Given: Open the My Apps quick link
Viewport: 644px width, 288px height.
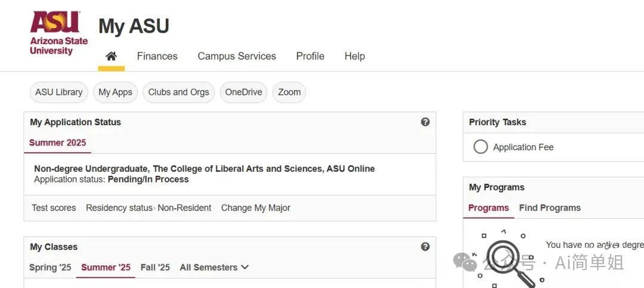Looking at the screenshot, I should (x=115, y=92).
